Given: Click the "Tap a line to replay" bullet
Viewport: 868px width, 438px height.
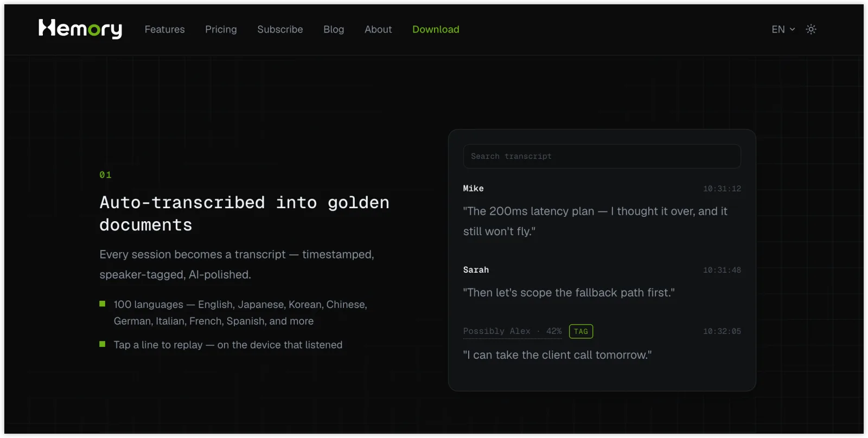Looking at the screenshot, I should click(x=228, y=345).
